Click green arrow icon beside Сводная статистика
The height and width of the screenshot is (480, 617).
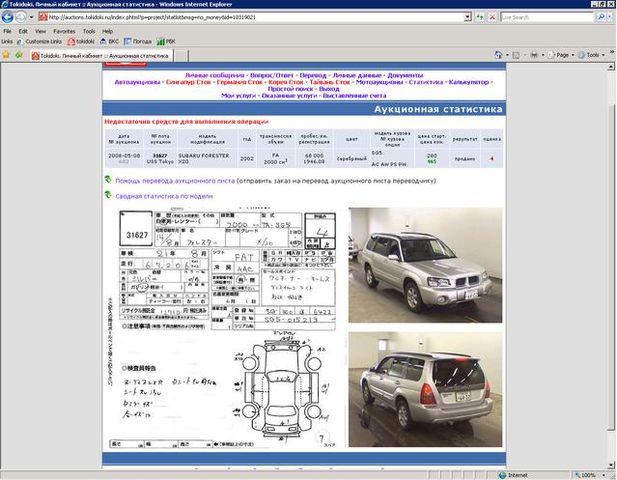click(x=108, y=195)
